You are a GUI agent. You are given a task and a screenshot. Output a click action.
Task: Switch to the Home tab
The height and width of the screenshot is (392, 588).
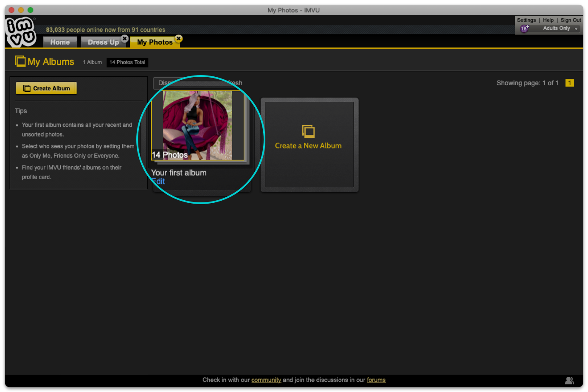click(x=60, y=42)
